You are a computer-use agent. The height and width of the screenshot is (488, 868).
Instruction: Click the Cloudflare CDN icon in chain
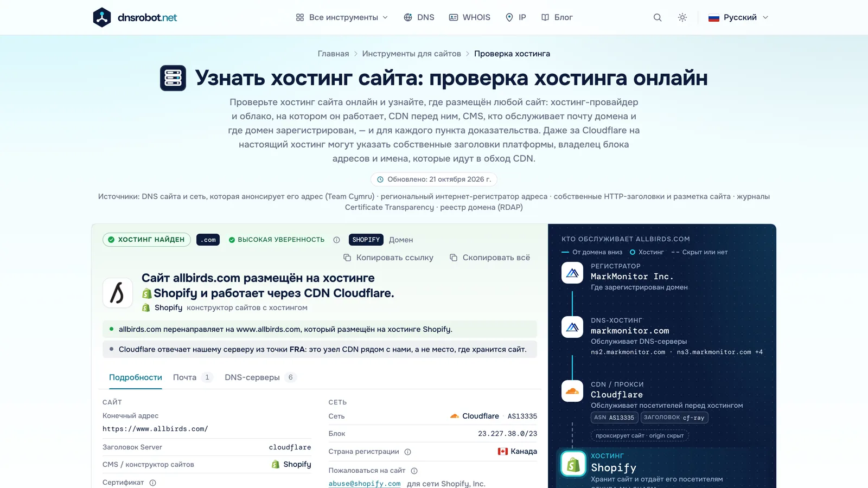[572, 391]
